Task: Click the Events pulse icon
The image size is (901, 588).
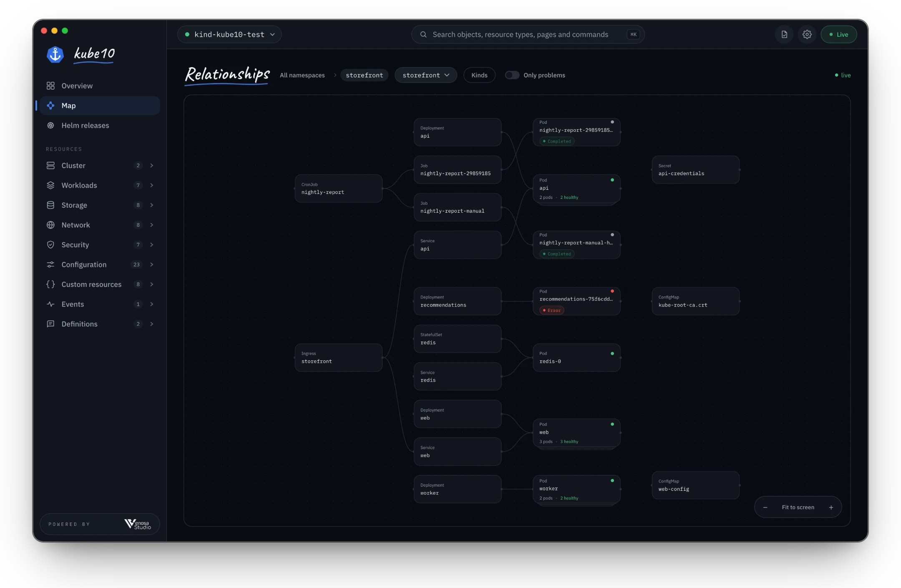Action: [50, 304]
